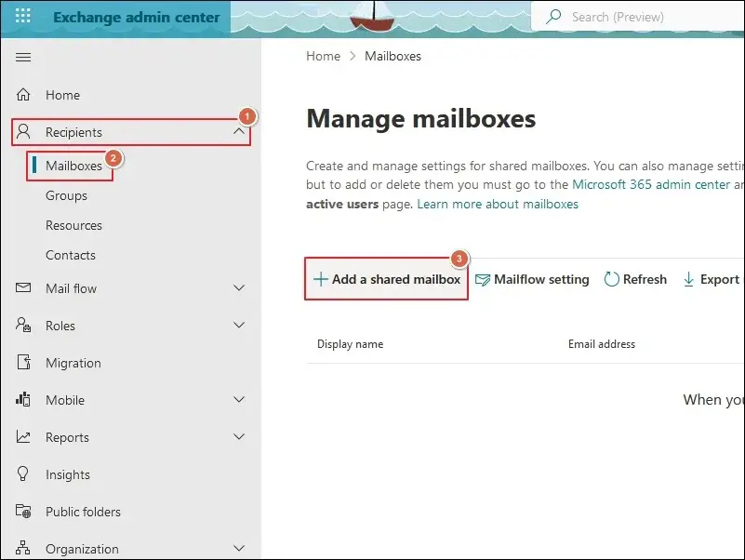Open Learn more about mailboxes link
The width and height of the screenshot is (745, 560).
(498, 204)
